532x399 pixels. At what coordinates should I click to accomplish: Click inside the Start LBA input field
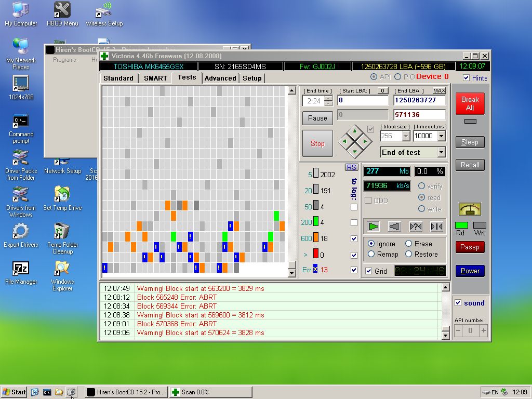tap(363, 100)
